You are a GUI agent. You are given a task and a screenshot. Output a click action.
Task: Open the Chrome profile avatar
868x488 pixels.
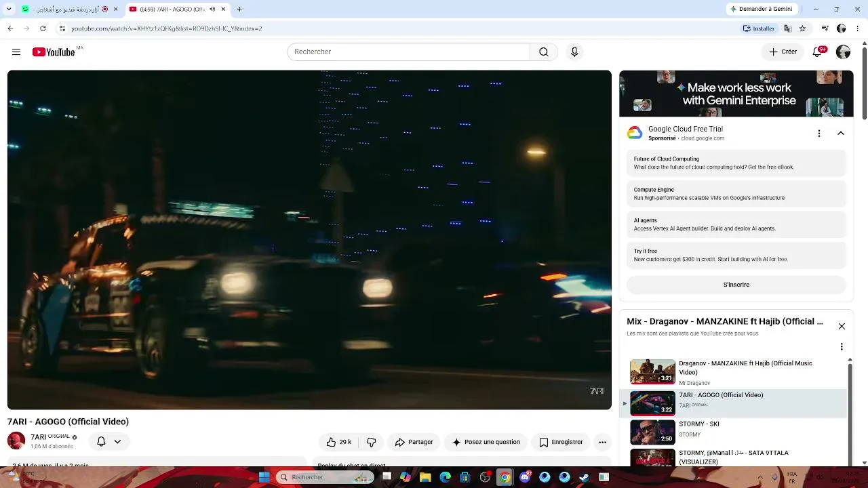tap(842, 28)
